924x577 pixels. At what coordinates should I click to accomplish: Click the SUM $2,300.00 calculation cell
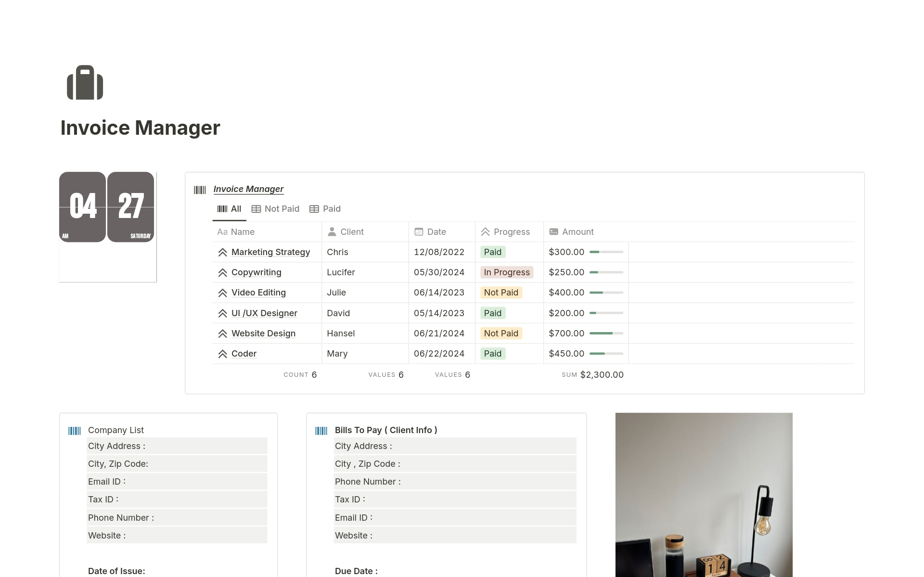[592, 375]
